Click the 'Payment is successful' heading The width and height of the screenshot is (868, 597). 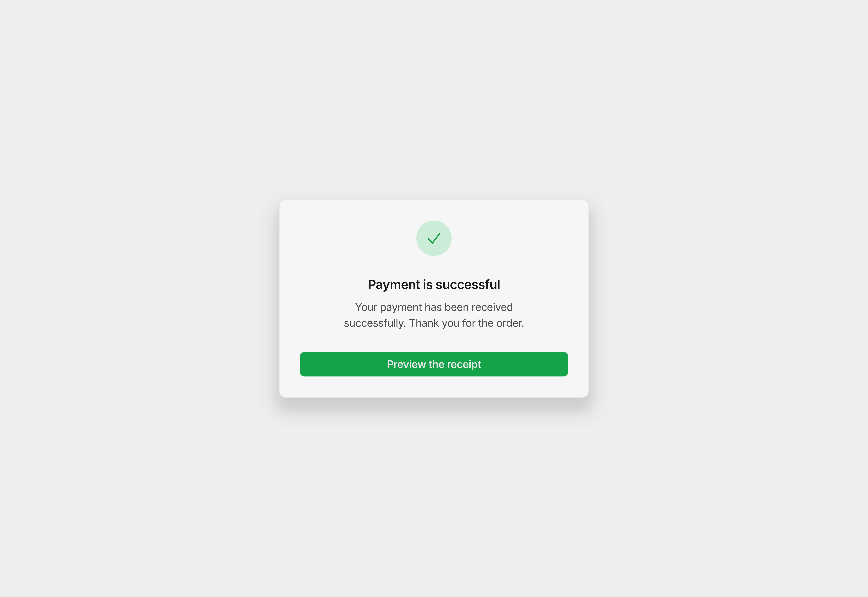point(434,285)
